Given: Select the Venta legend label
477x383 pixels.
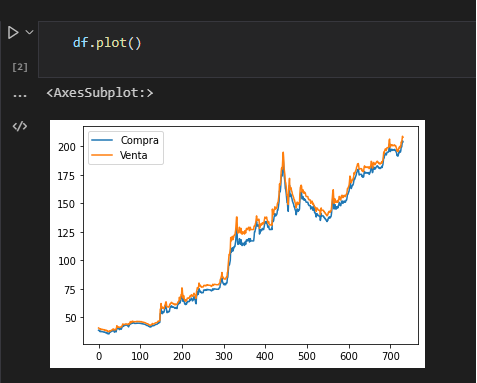Looking at the screenshot, I should point(134,155).
